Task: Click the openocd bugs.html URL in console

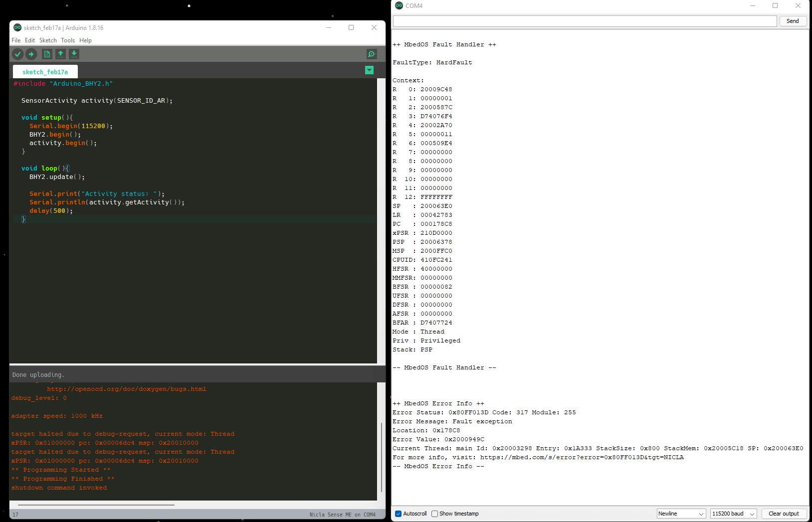Action: click(126, 389)
